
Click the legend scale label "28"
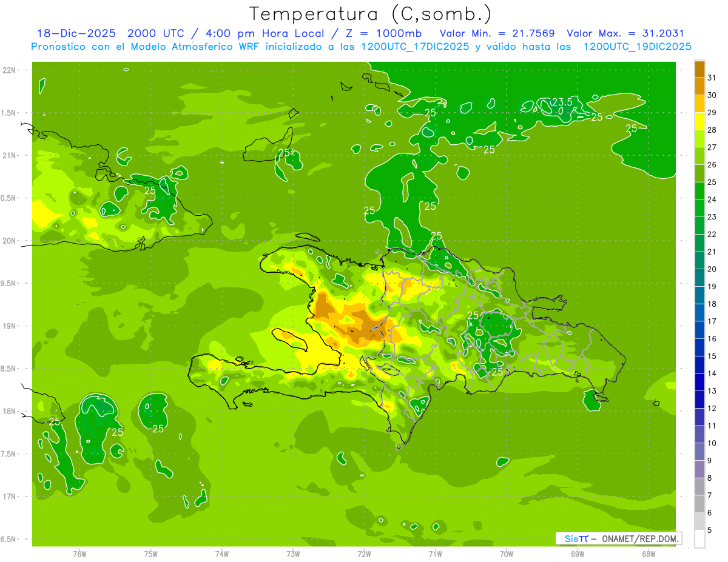coord(712,130)
